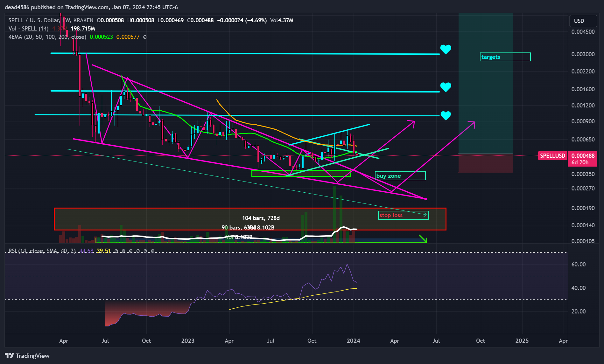This screenshot has width=604, height=364.
Task: Click the SPELLUSD price line label
Action: pos(552,156)
